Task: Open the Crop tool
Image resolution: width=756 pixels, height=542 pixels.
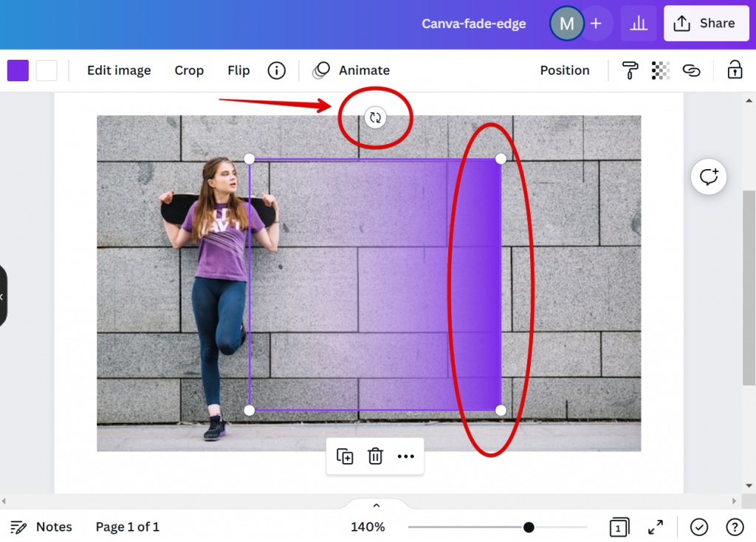Action: [x=189, y=70]
